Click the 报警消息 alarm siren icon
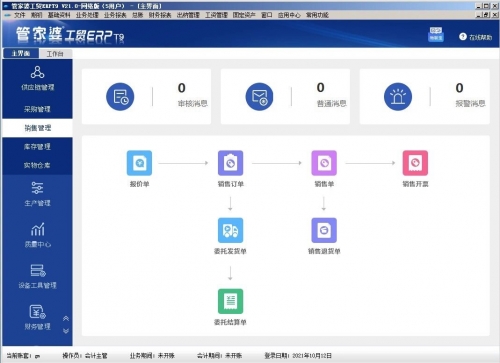The width and height of the screenshot is (500, 363). pyautogui.click(x=398, y=97)
